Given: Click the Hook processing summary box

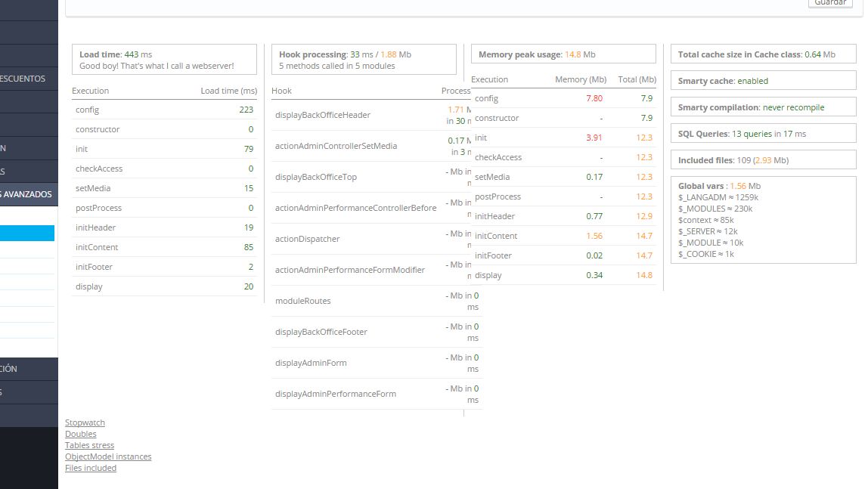Looking at the screenshot, I should (x=364, y=60).
